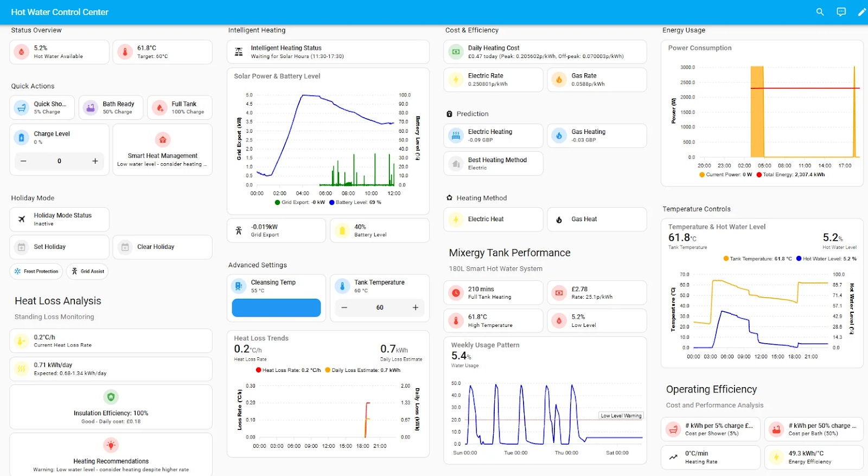The width and height of the screenshot is (868, 476).
Task: Open the Heating Rate 0°C/min card
Action: click(711, 457)
